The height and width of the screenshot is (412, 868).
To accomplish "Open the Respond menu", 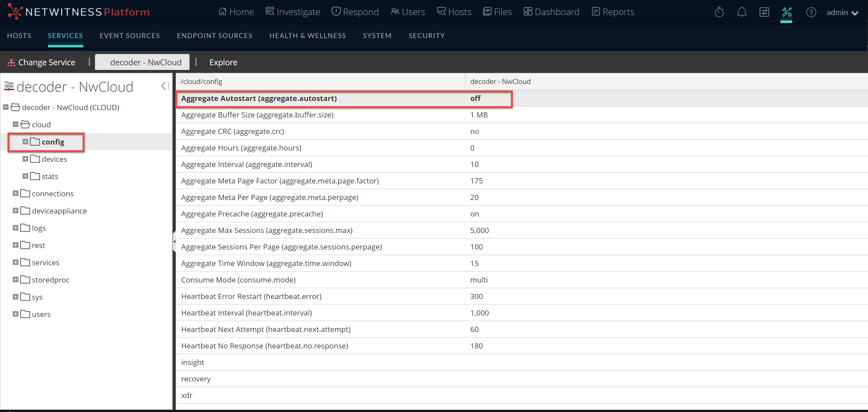I will click(x=355, y=12).
